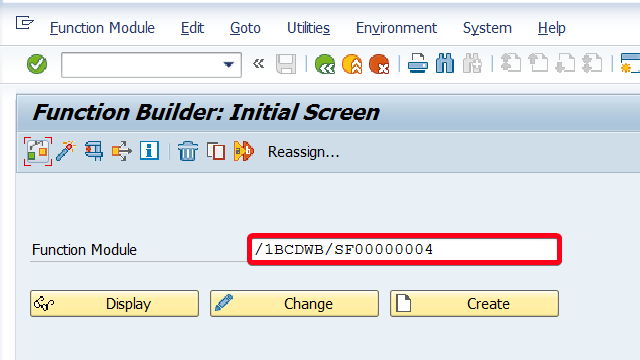
Task: Click the Reassign... button
Action: [x=303, y=152]
